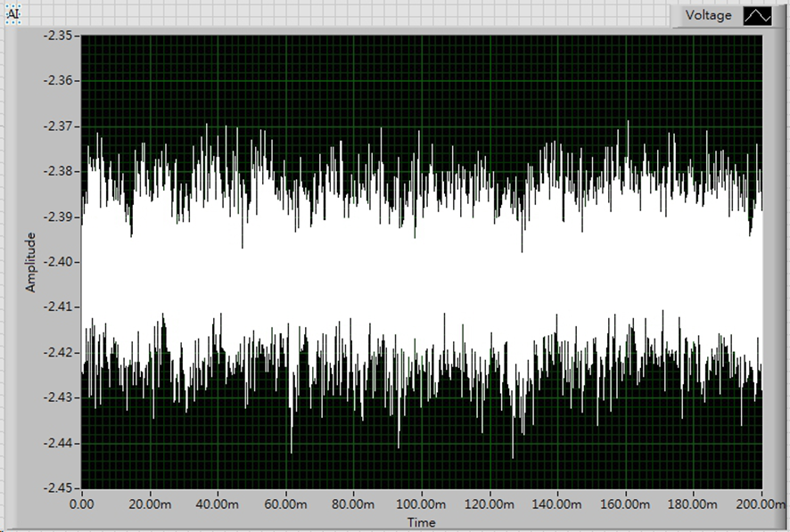Image resolution: width=790 pixels, height=532 pixels.
Task: Select the Voltage plot name in legend
Action: pos(708,16)
